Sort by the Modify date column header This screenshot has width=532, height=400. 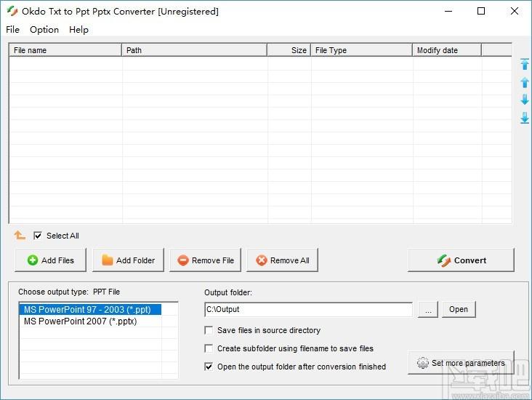click(x=447, y=50)
